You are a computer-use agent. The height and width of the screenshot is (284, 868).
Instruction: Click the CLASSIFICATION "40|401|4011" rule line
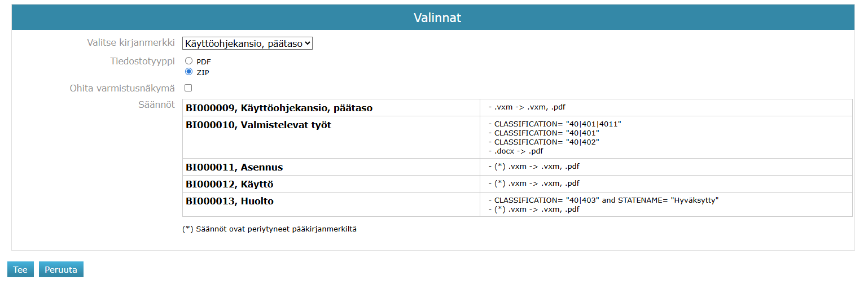coord(554,124)
